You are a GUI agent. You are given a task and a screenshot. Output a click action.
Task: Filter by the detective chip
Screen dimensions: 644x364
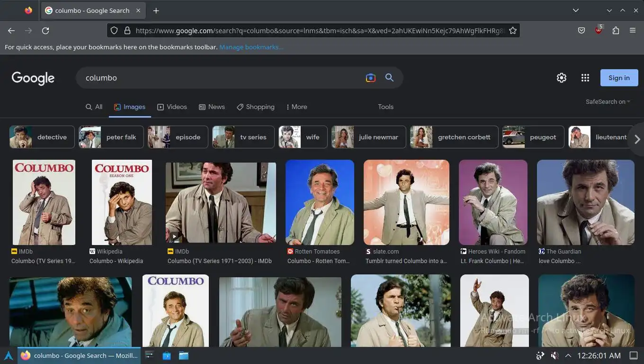(x=42, y=137)
